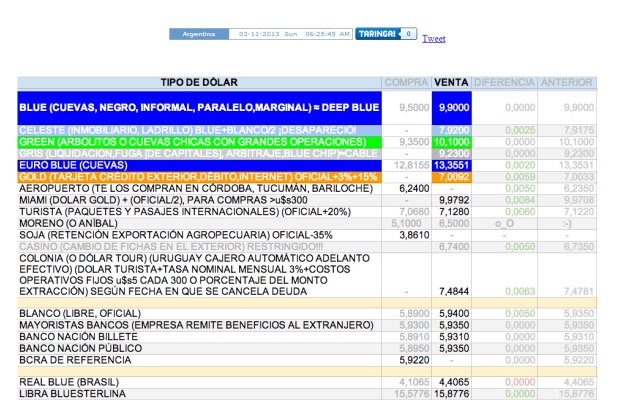Click the Gold venta value 7,0092
The image size is (640, 400).
click(x=452, y=177)
